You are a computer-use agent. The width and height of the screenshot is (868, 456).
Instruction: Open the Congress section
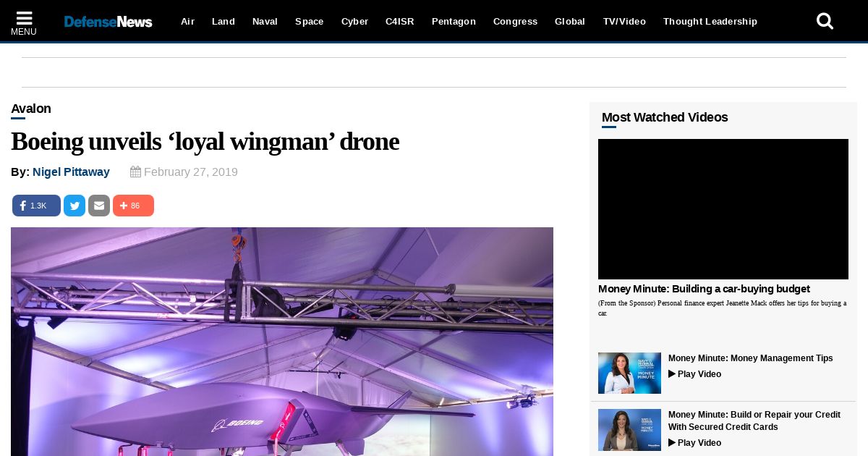click(515, 22)
